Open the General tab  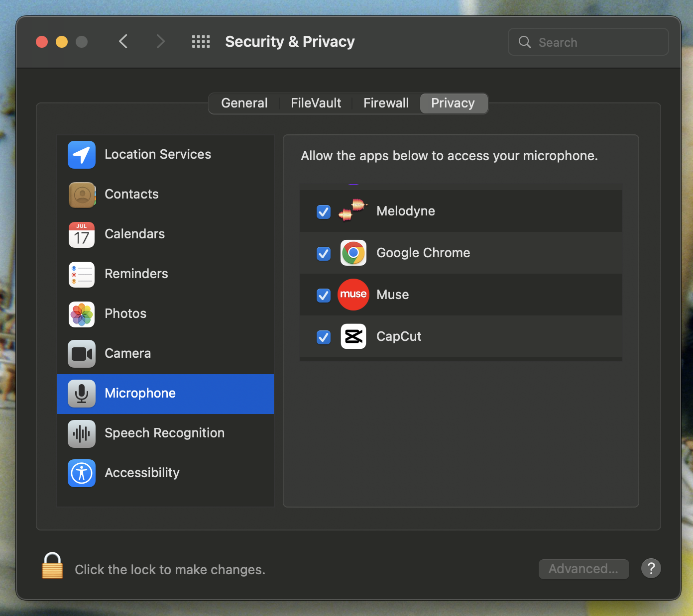[x=244, y=103]
